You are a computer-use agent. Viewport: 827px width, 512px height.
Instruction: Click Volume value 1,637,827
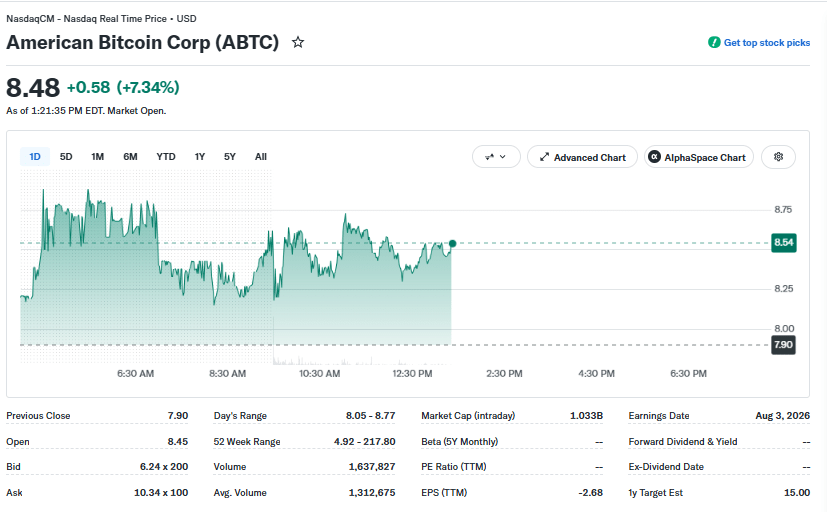(x=372, y=467)
